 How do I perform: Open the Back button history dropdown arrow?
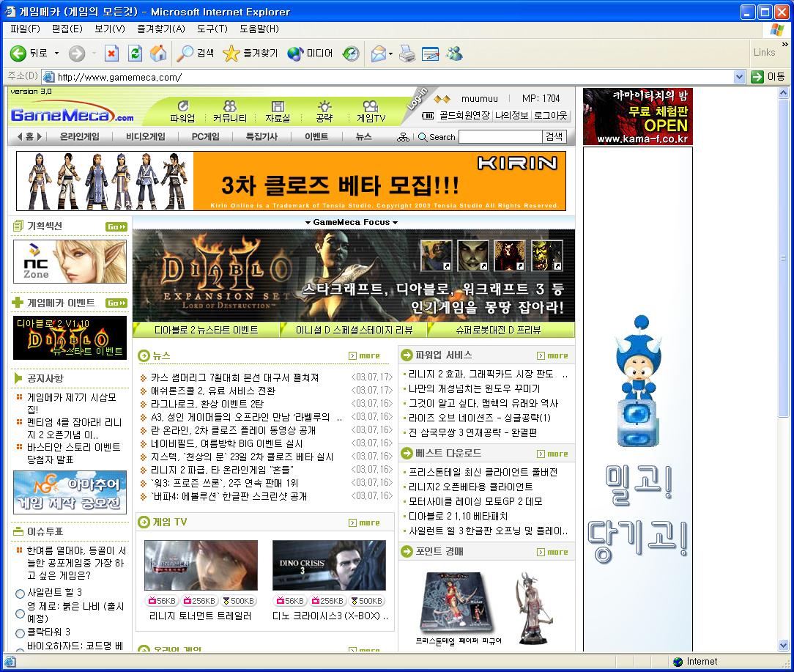tap(56, 53)
